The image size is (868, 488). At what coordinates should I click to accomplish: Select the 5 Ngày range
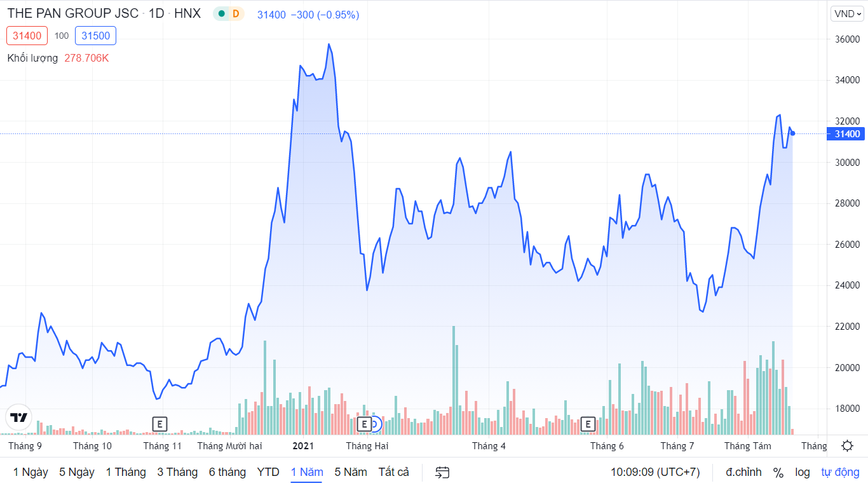(x=77, y=472)
